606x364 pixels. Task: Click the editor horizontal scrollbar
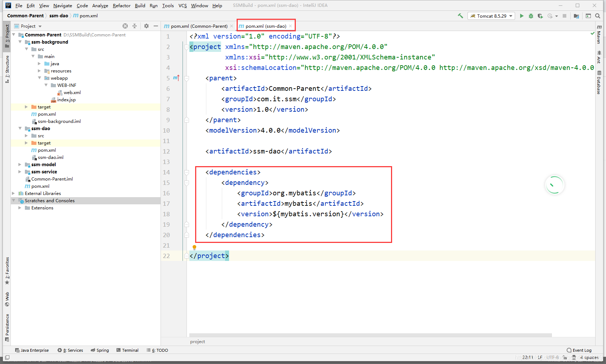point(370,335)
